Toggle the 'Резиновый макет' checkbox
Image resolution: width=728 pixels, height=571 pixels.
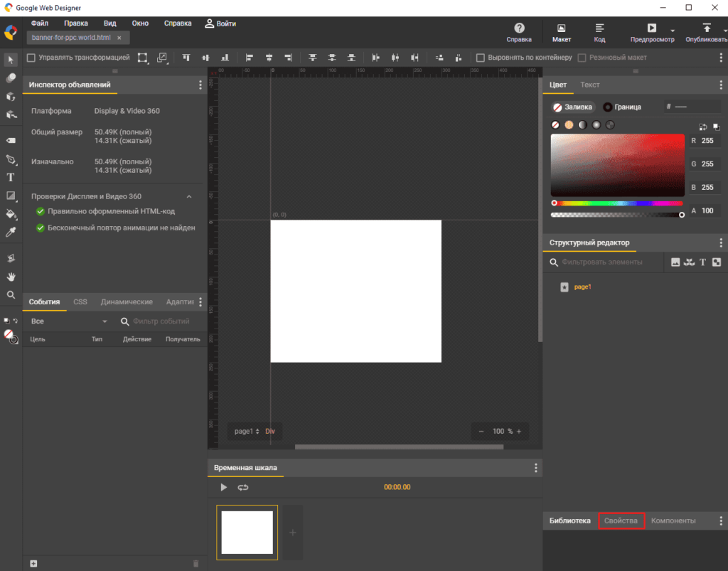582,58
